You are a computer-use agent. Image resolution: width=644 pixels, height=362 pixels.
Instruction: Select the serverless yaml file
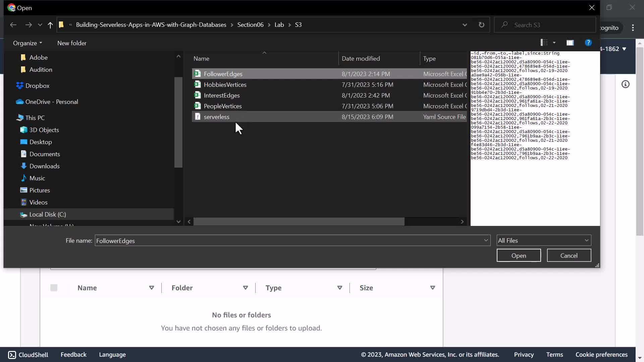coord(216,117)
